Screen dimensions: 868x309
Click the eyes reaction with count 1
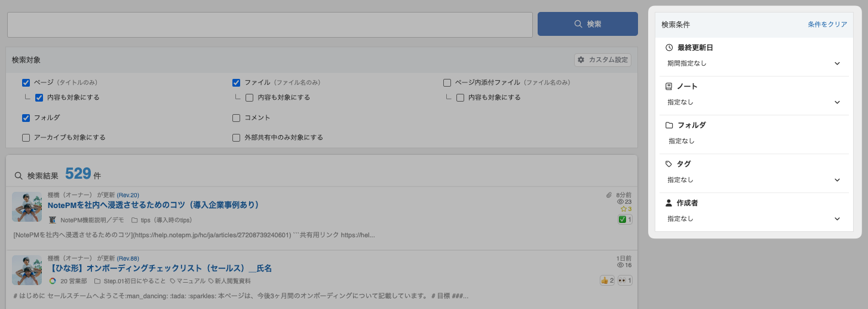tap(625, 280)
